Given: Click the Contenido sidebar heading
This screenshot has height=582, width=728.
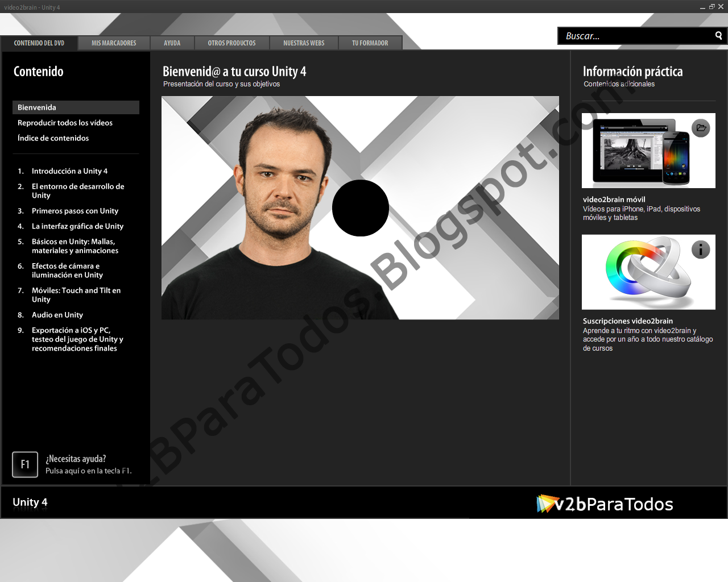Looking at the screenshot, I should 38,72.
